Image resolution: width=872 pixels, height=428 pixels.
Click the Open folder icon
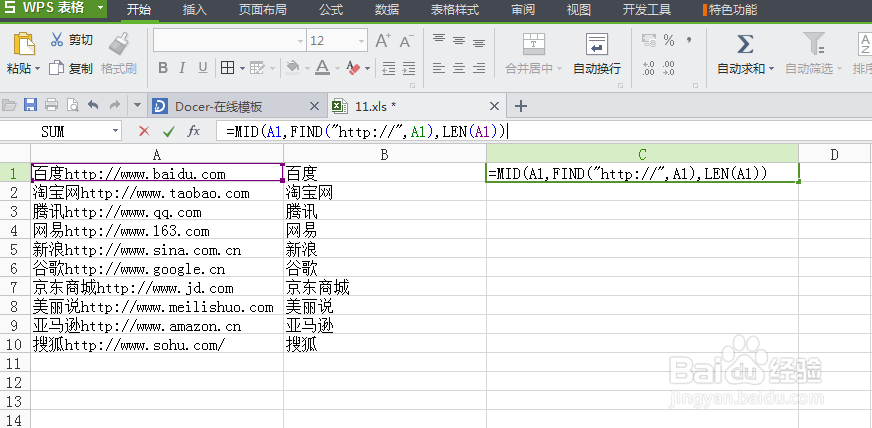(9, 105)
